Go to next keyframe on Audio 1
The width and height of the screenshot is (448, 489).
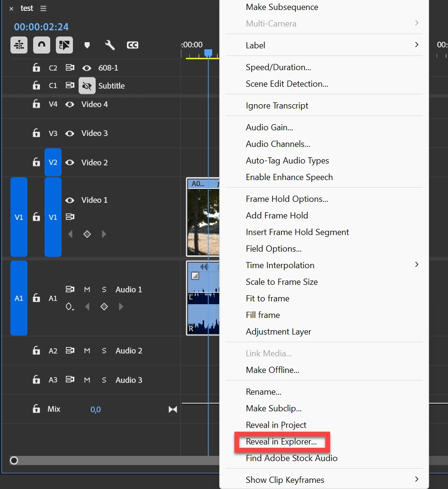click(121, 307)
